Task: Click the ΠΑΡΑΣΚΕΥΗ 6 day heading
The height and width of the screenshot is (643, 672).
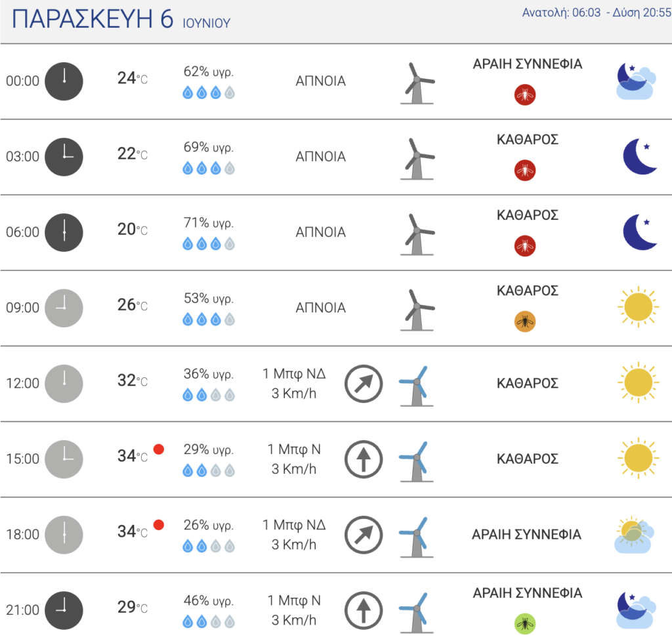Action: tap(92, 19)
